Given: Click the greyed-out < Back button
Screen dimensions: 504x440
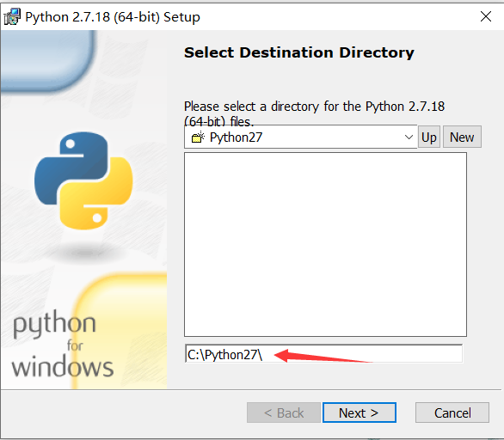Looking at the screenshot, I should [284, 412].
